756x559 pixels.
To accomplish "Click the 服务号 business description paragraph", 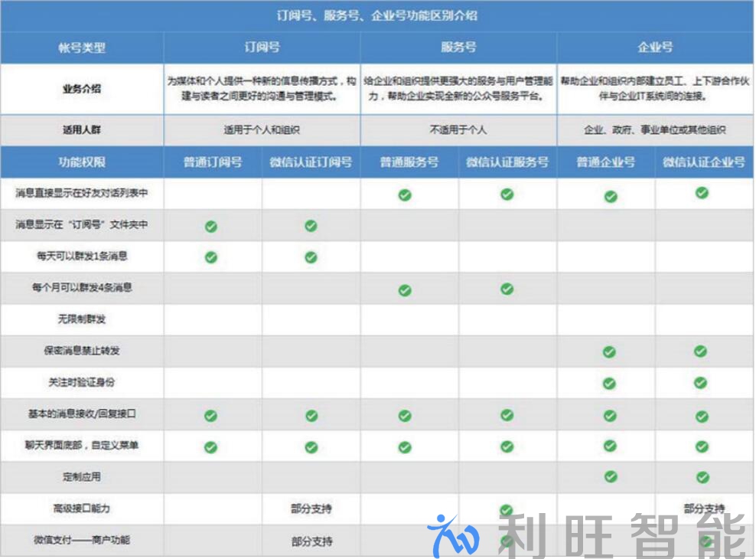I will point(458,88).
